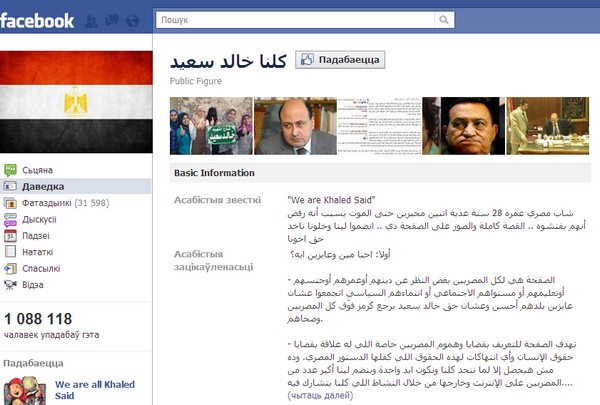The image size is (600, 405).
Task: Click inside the Пошук search field
Action: pyautogui.click(x=295, y=20)
